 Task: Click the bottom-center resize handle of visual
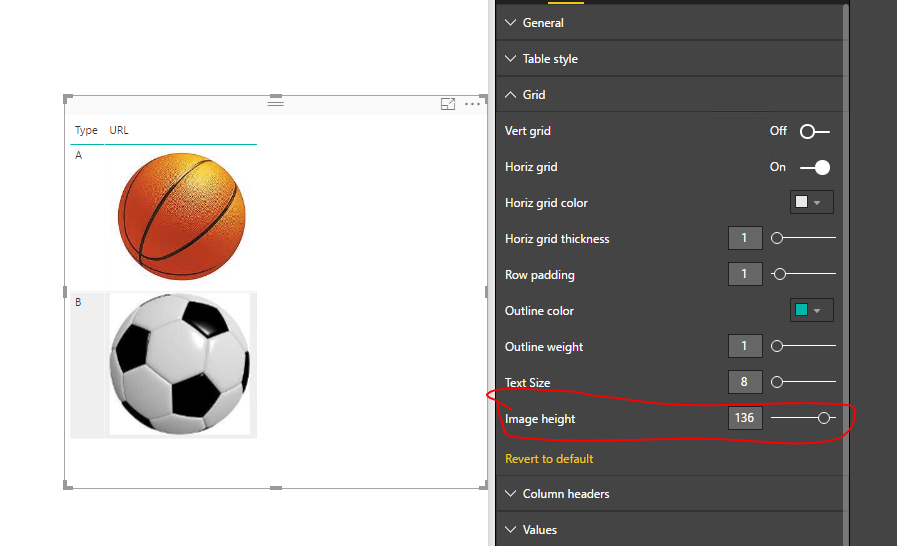tap(276, 488)
